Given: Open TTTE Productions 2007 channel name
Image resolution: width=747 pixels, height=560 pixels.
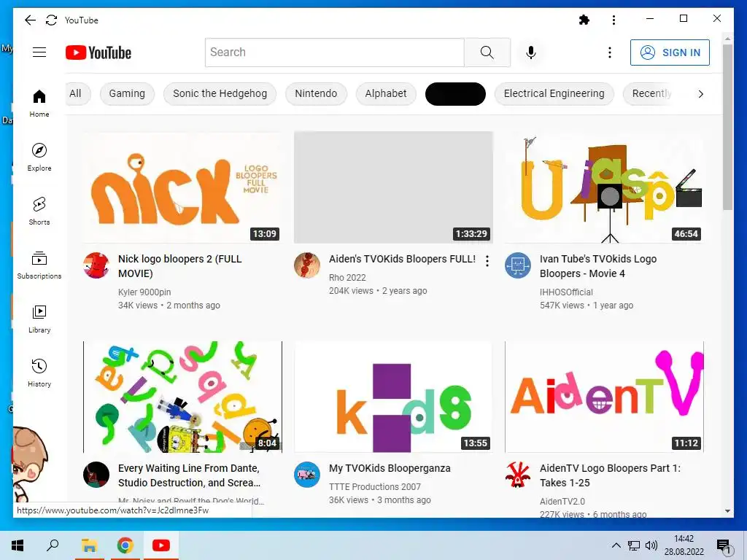Looking at the screenshot, I should pos(375,486).
